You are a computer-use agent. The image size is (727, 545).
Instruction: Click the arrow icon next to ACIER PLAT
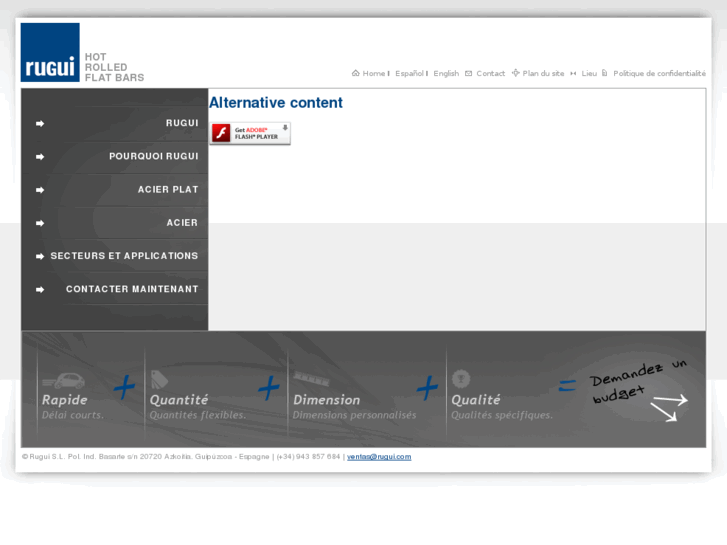pyautogui.click(x=40, y=190)
